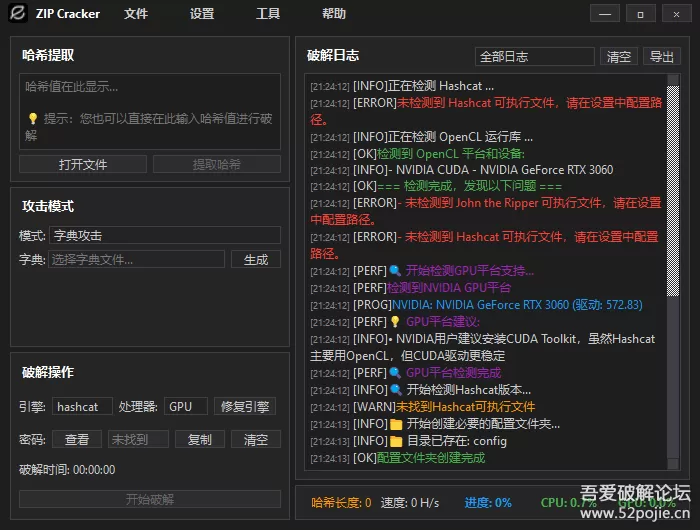The image size is (700, 530).
Task: Close the ZIP Cracker window
Action: point(676,13)
